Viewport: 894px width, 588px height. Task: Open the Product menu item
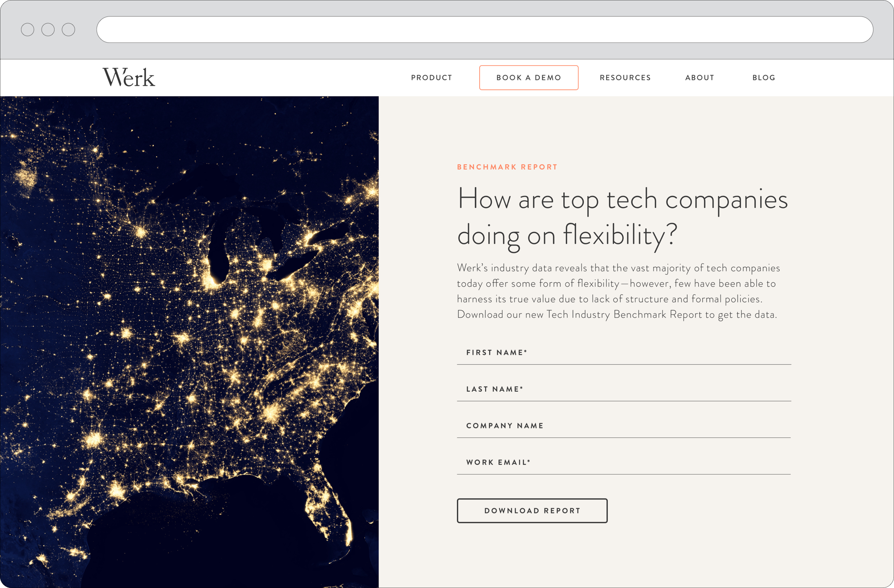(x=431, y=78)
